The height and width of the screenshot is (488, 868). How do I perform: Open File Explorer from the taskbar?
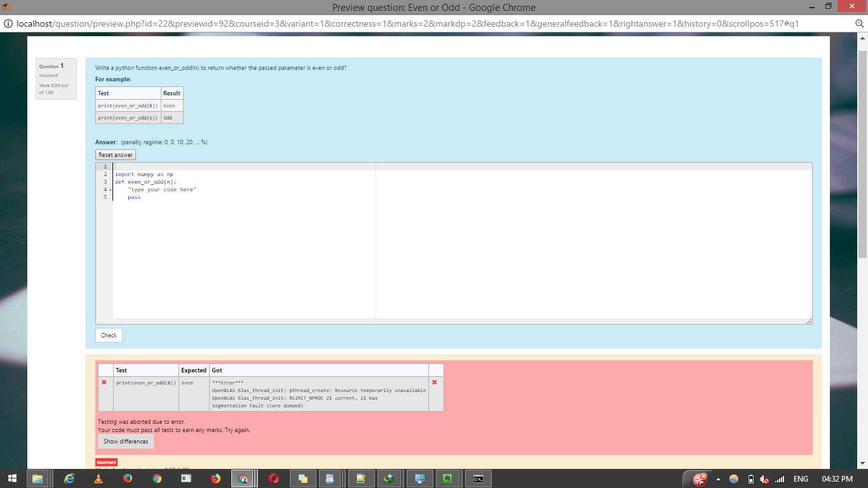click(x=37, y=478)
